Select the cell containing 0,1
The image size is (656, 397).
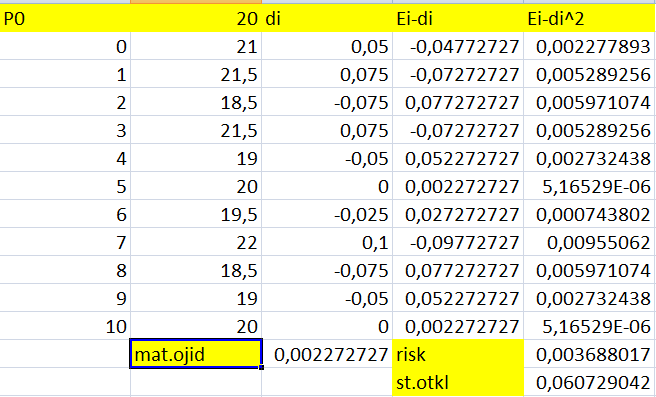tap(327, 242)
